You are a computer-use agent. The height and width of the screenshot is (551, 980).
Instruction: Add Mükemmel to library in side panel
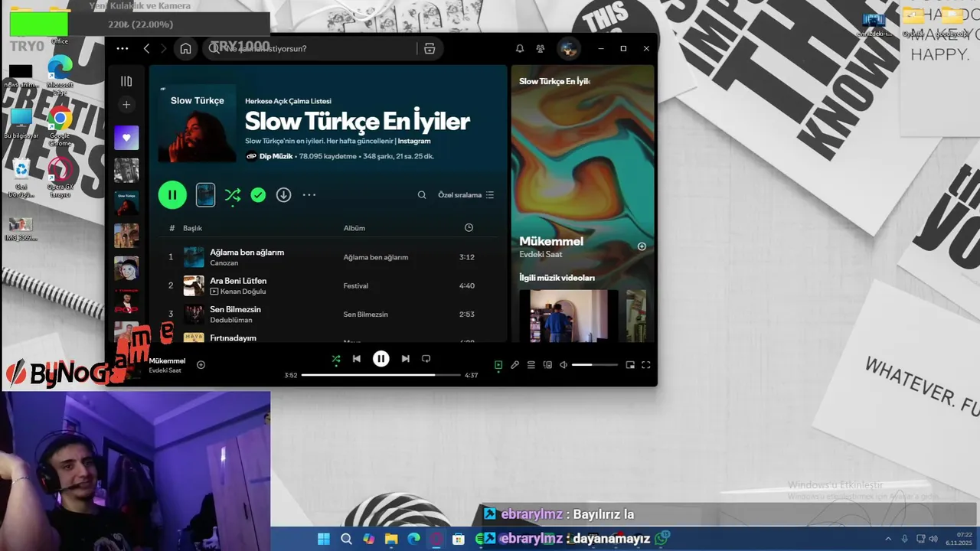[642, 246]
